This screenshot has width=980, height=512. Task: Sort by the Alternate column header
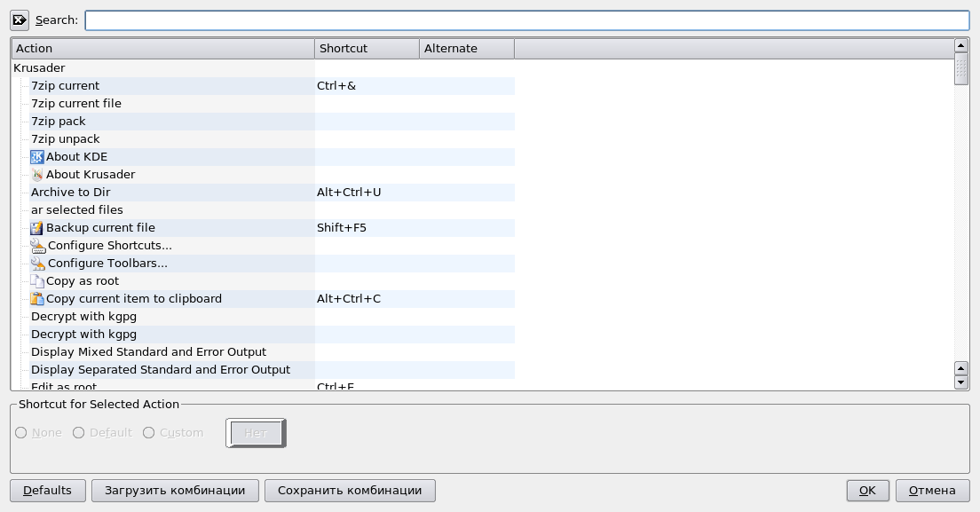467,49
